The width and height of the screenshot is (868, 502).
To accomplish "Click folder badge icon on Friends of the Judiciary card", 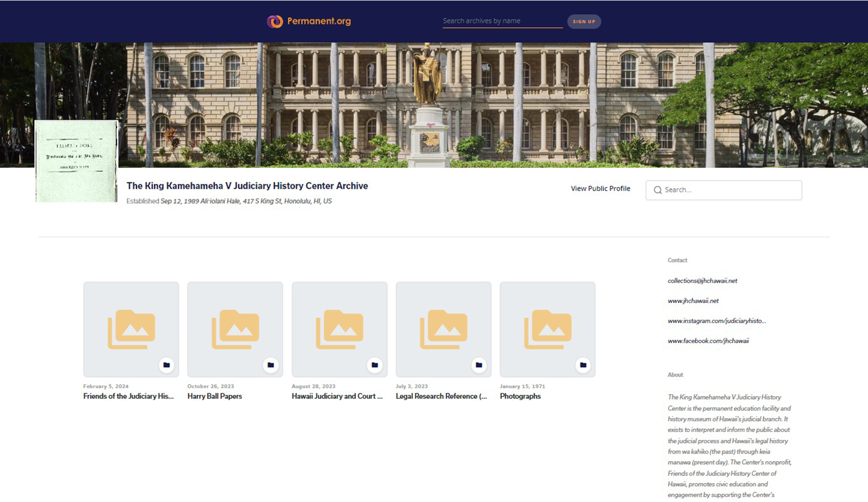I will (167, 365).
